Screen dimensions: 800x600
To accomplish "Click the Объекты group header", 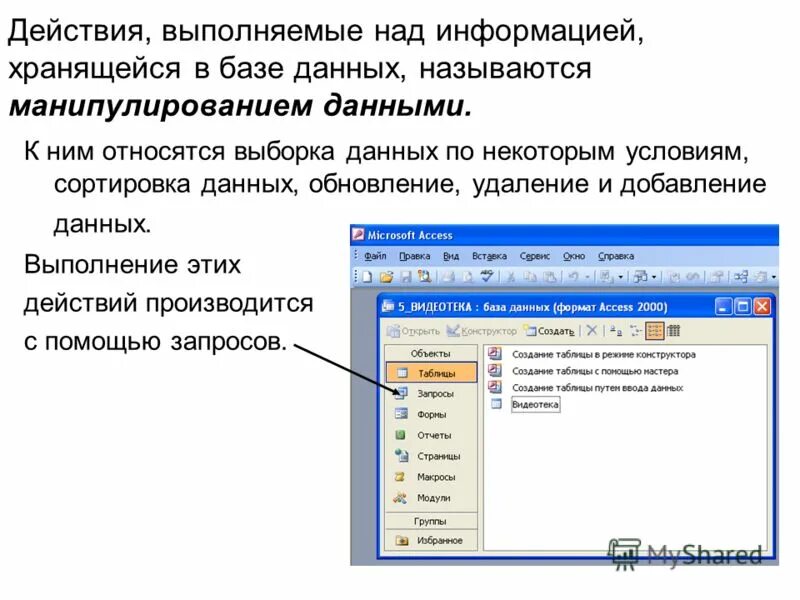I will [431, 353].
